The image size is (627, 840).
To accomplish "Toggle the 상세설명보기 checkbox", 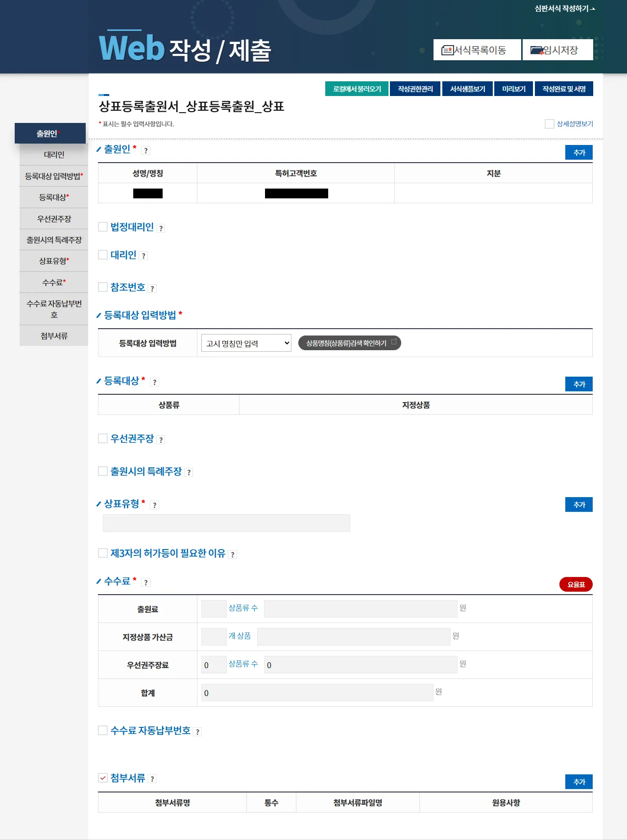I will [549, 124].
